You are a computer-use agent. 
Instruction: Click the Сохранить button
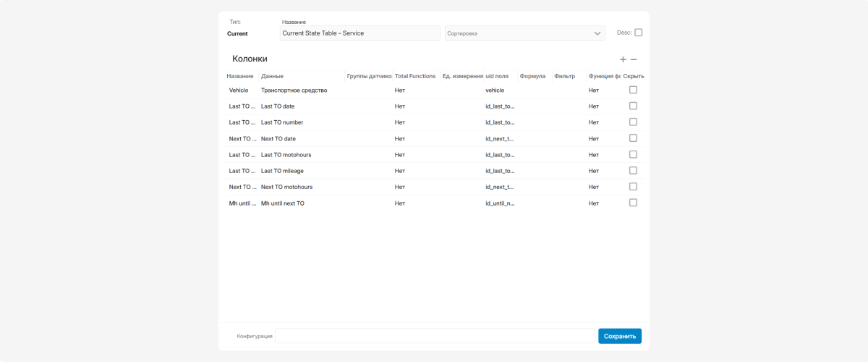[x=620, y=336]
